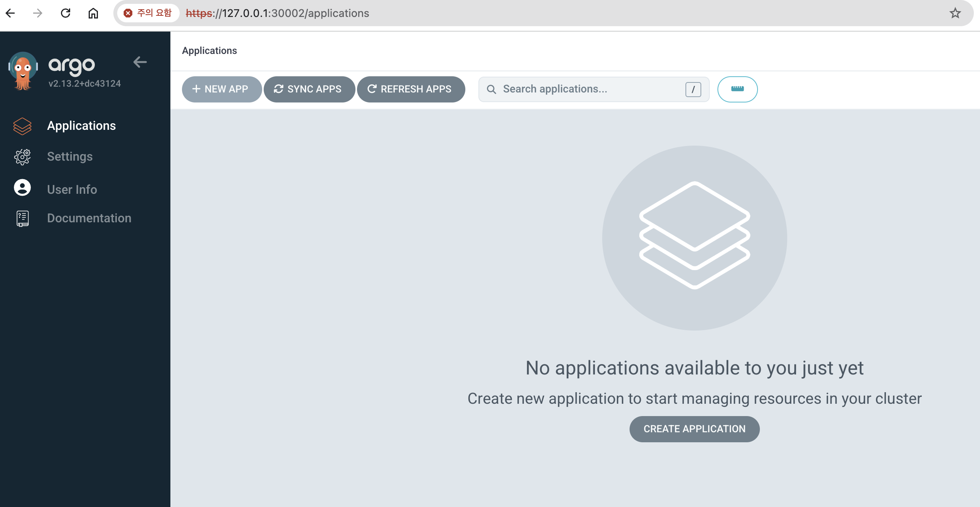Click the browser reload icon
Viewport: 980px width, 507px height.
point(66,13)
